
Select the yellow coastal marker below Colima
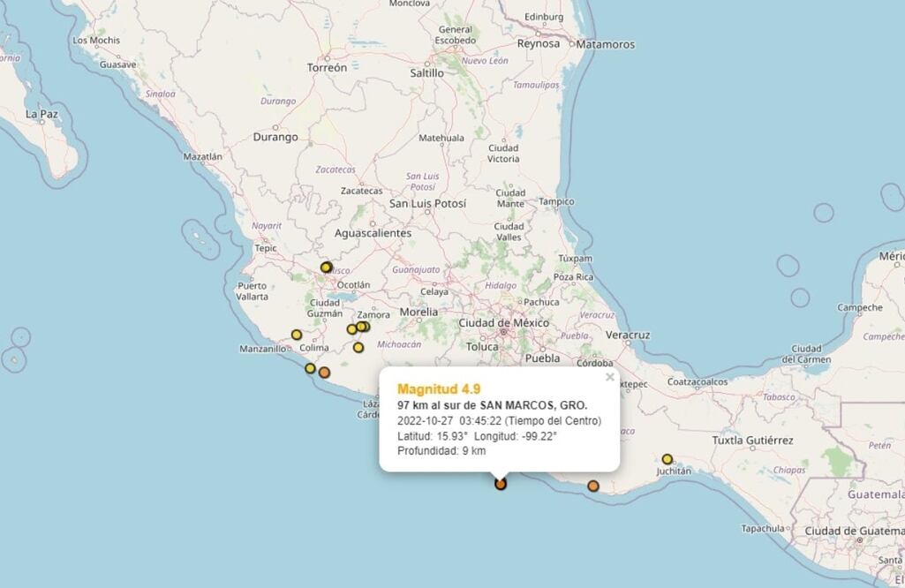point(310,368)
